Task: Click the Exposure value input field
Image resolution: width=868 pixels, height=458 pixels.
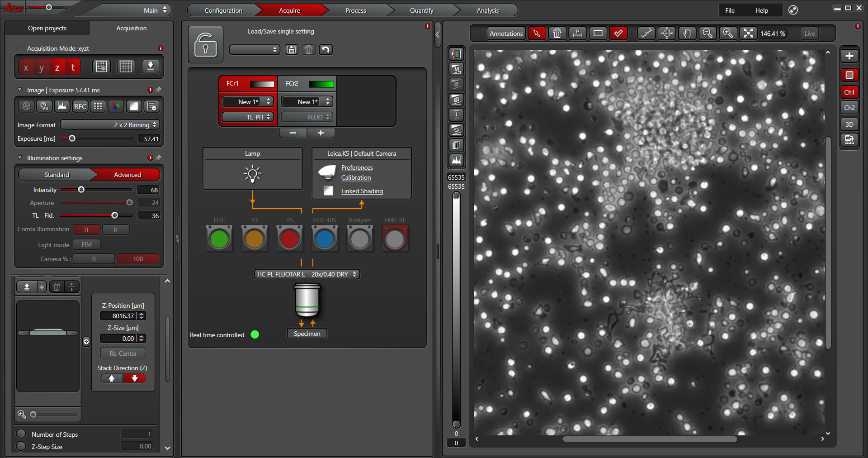Action: (x=149, y=139)
